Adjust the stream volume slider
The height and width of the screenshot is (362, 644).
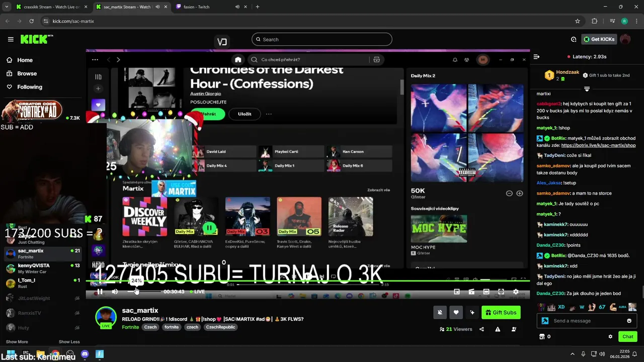tap(143, 292)
